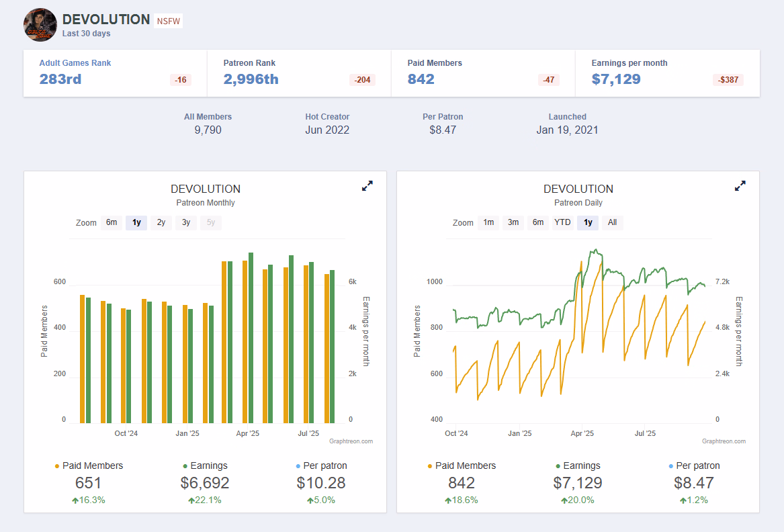
Task: Click the NSFW tag beside the title
Action: pos(168,21)
